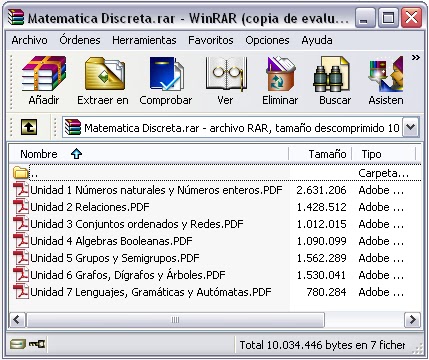Click size value 1.012.015
Image resolution: width=429 pixels, height=360 pixels.
321,224
